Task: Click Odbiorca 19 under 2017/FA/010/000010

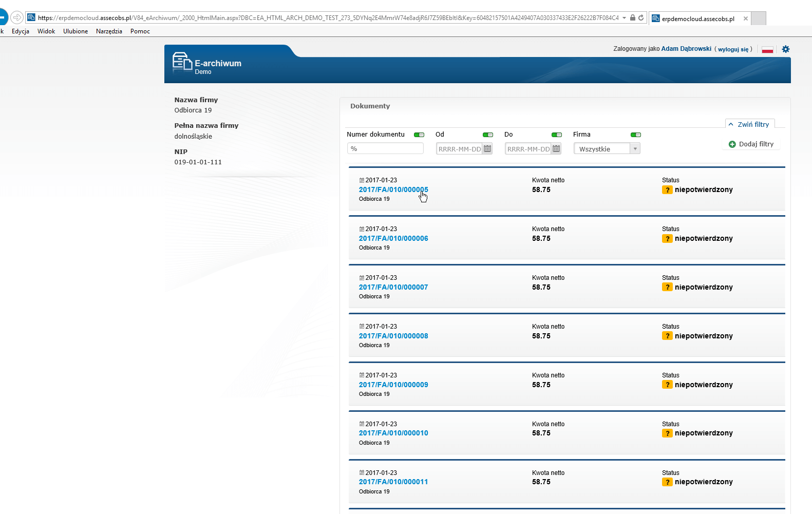Action: (374, 443)
